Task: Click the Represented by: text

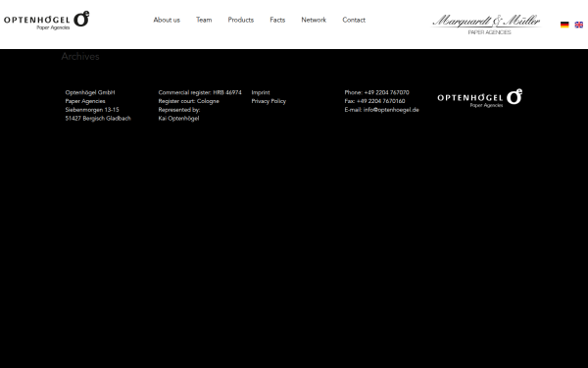Action: point(179,110)
